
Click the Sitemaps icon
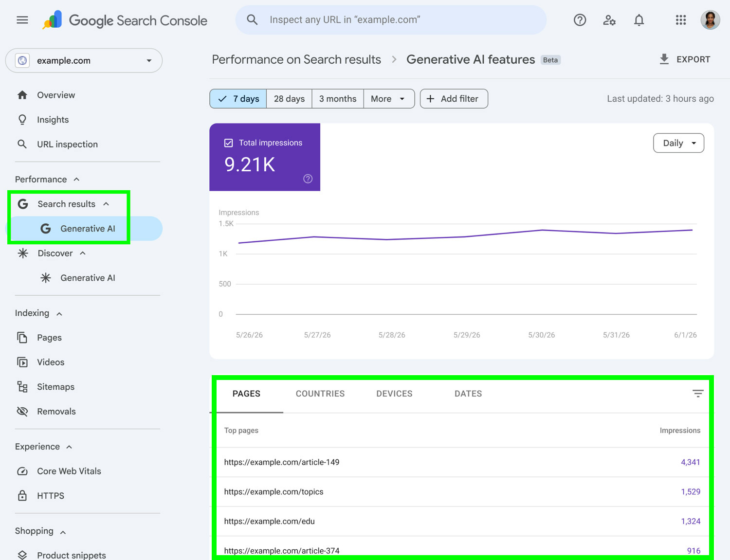pos(22,387)
